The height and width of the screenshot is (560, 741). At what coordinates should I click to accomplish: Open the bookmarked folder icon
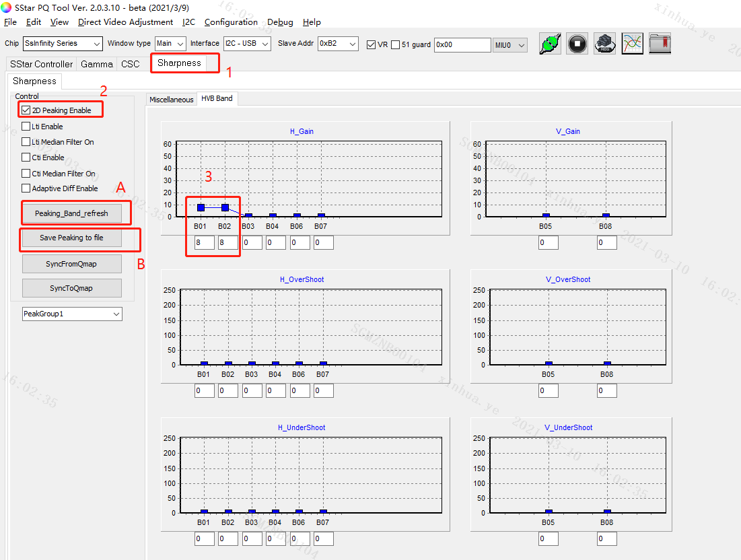pyautogui.click(x=660, y=44)
